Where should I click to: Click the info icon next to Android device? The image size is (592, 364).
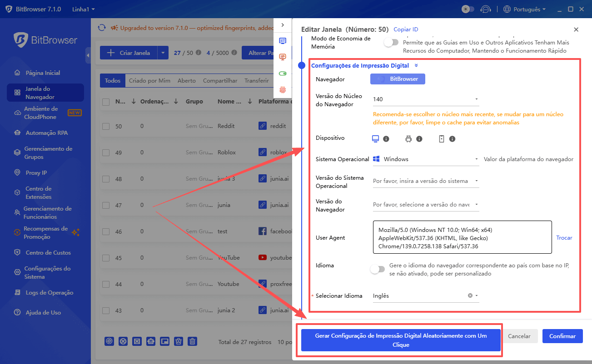point(419,139)
